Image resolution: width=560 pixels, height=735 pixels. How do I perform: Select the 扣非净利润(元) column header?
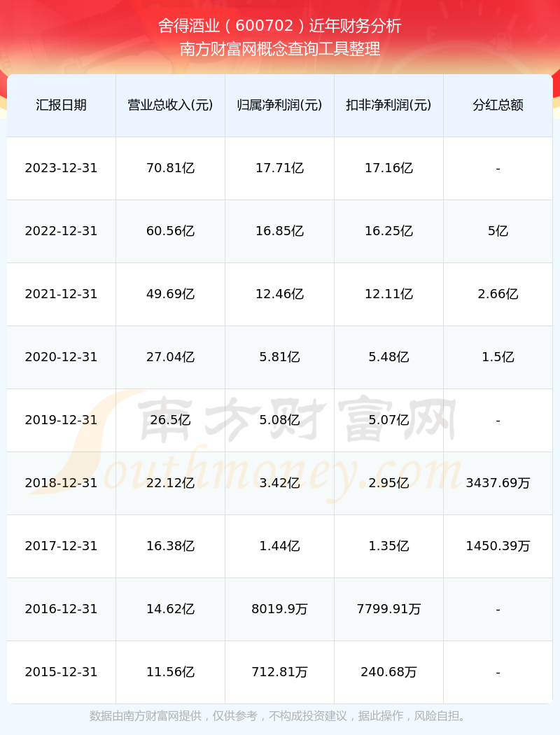388,105
